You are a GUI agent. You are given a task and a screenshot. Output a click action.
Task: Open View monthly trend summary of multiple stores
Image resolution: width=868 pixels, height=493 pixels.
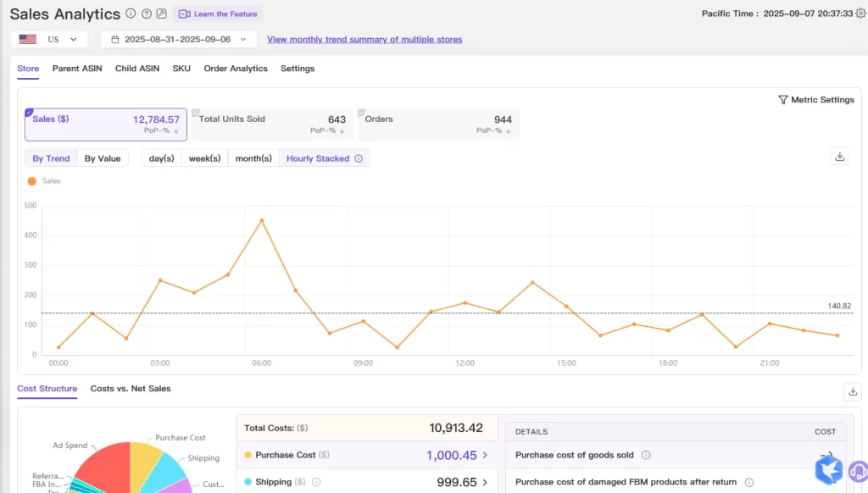tap(364, 39)
